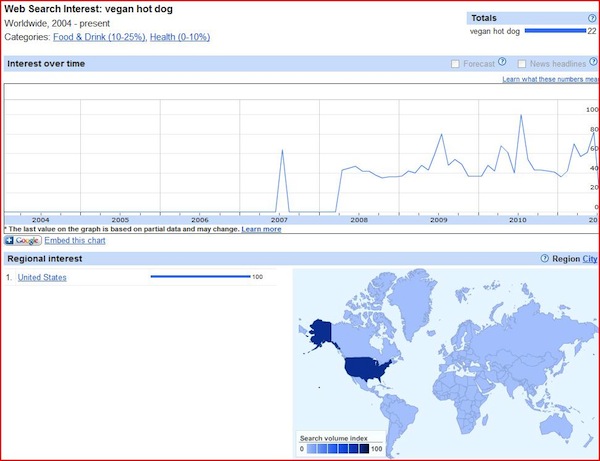The width and height of the screenshot is (600, 461).
Task: Click 'Learn what these numbers mean' link
Action: [x=550, y=78]
